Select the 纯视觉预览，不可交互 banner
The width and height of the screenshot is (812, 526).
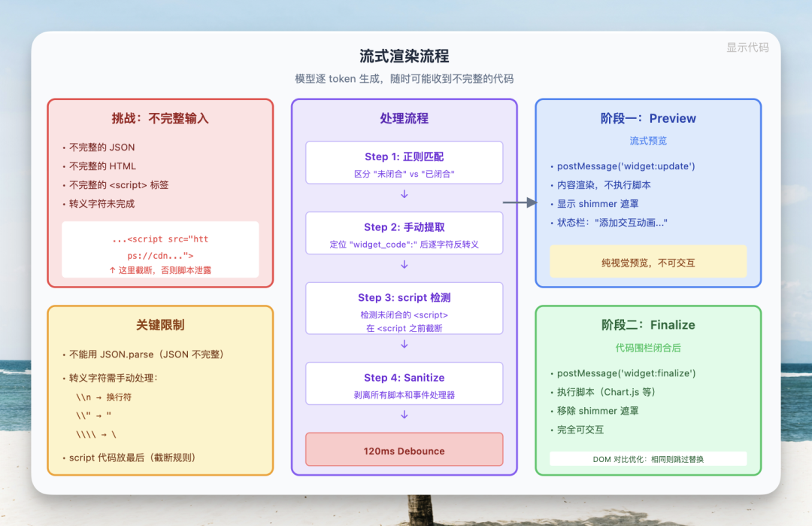[x=649, y=261]
